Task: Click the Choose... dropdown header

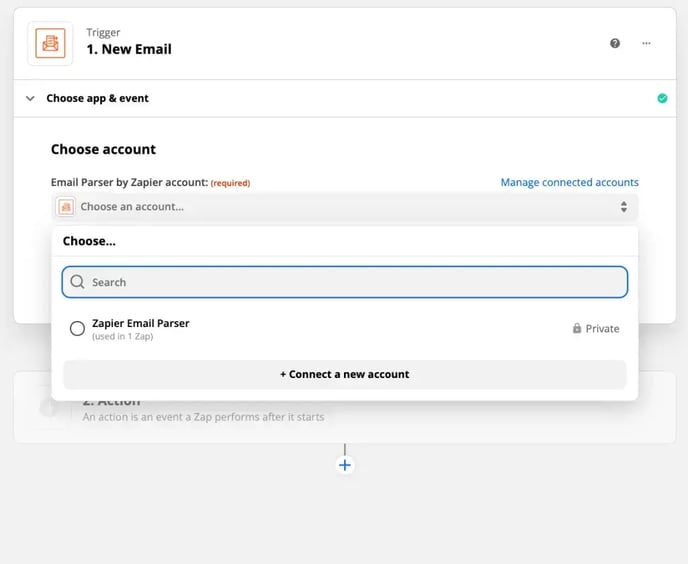Action: 89,241
